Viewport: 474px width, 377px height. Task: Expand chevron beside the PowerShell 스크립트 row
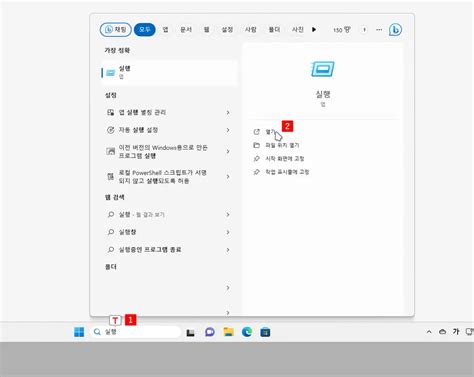point(228,177)
